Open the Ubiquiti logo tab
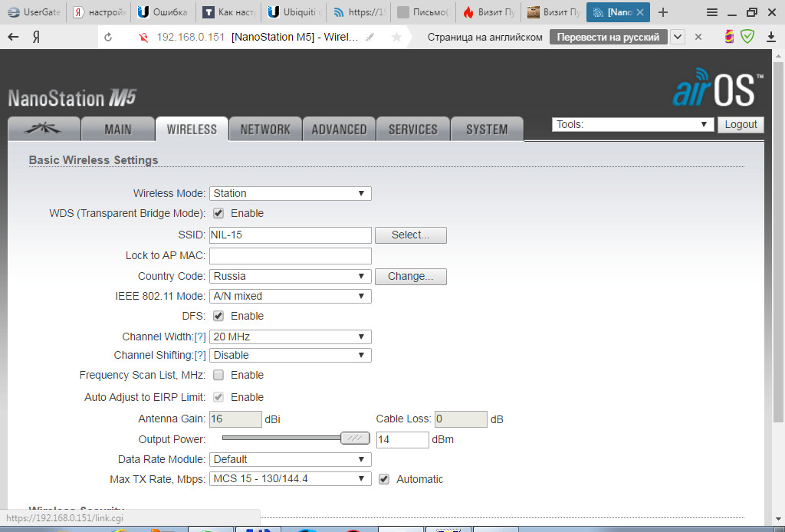The height and width of the screenshot is (532, 785). [44, 128]
